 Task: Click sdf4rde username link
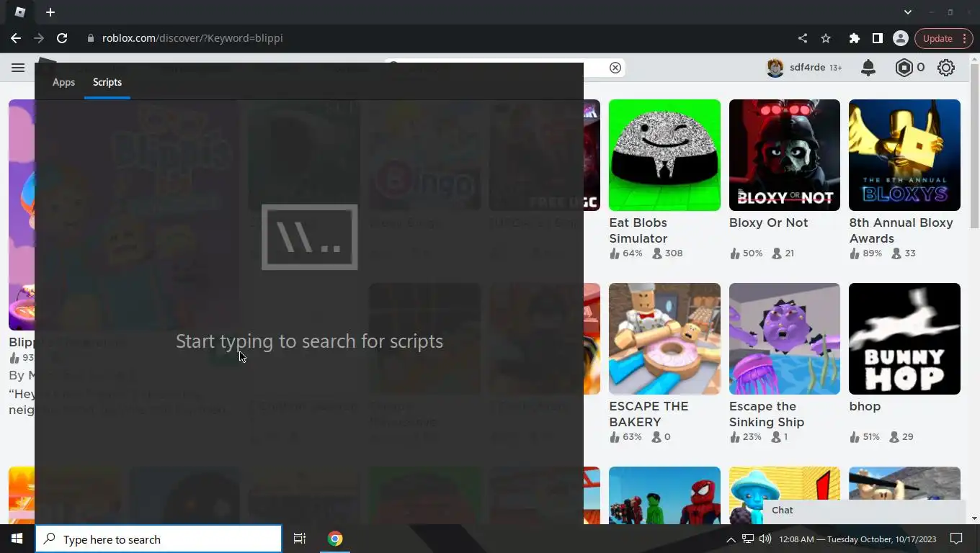pos(807,68)
